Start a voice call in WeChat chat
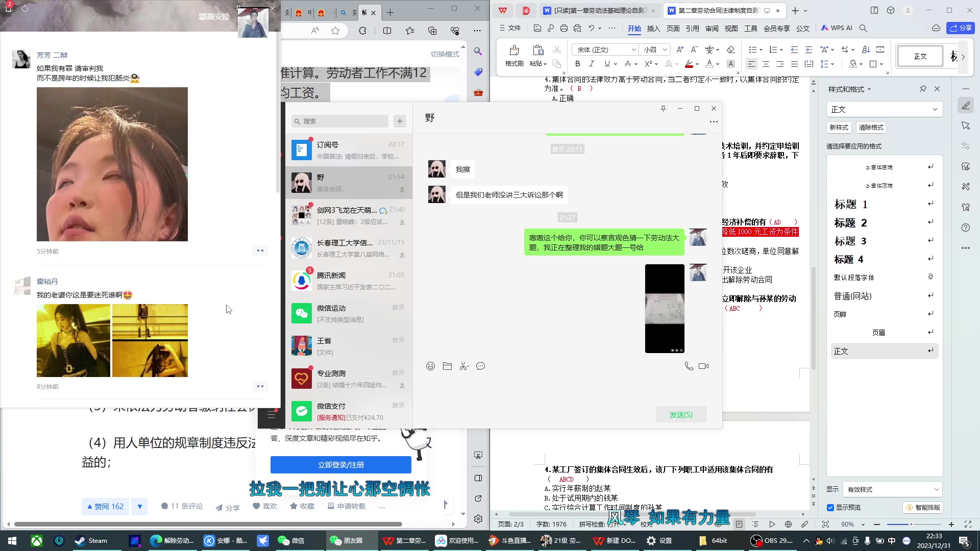Screen dimensions: 980x551 point(689,366)
